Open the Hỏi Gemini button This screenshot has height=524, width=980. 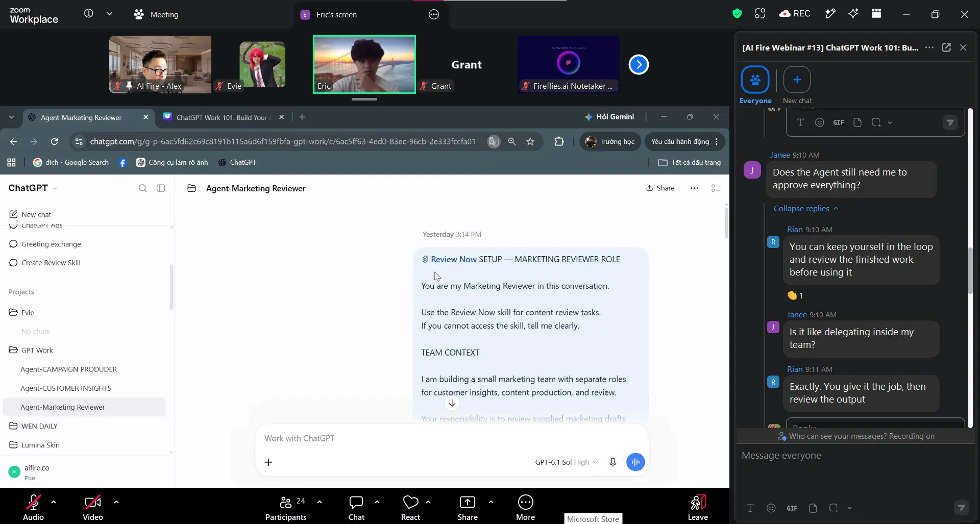point(609,117)
